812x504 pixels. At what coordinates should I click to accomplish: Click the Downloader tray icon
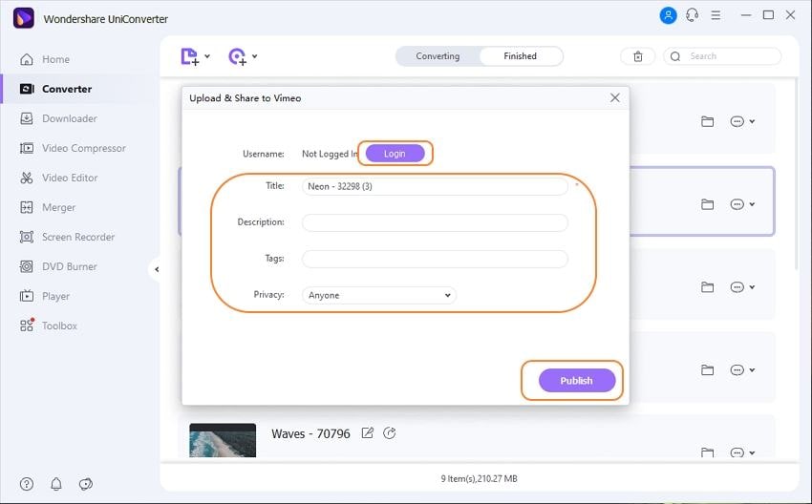click(27, 118)
